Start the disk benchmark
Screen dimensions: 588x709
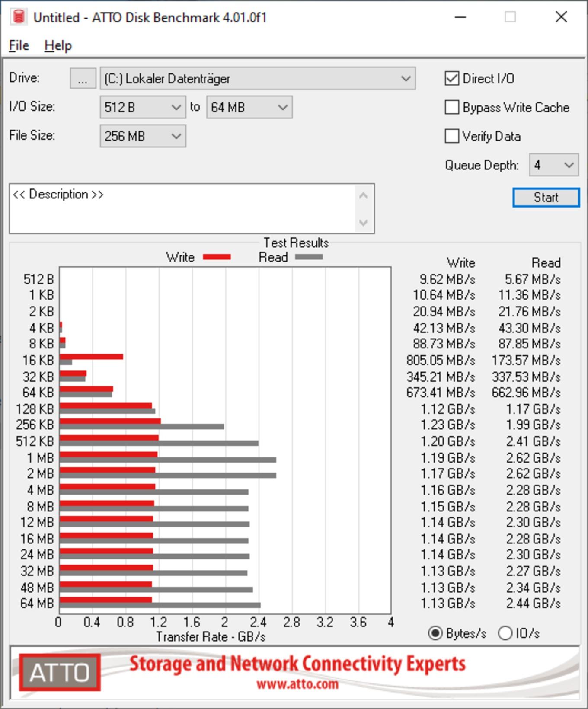(546, 198)
